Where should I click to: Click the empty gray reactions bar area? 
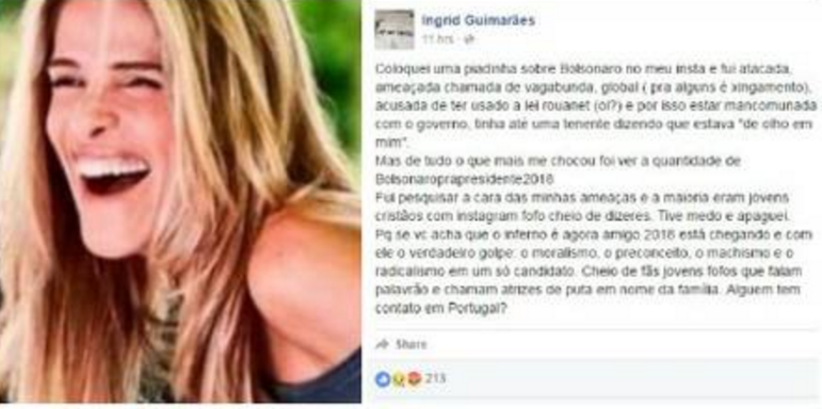(629, 379)
